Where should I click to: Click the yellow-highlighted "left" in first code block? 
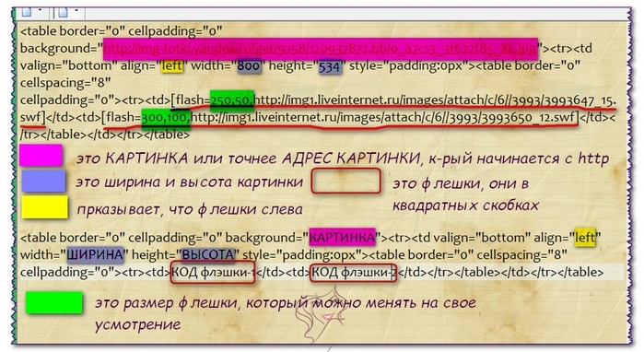click(x=171, y=65)
